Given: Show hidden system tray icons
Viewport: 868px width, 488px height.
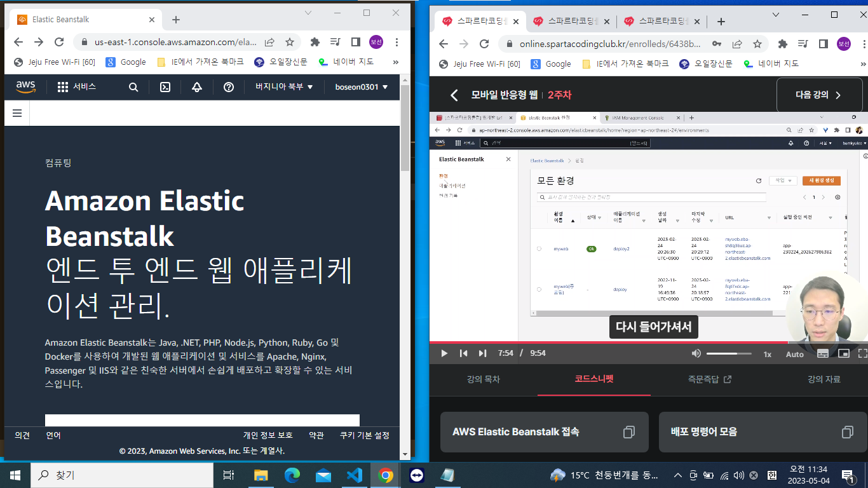Looking at the screenshot, I should 678,475.
